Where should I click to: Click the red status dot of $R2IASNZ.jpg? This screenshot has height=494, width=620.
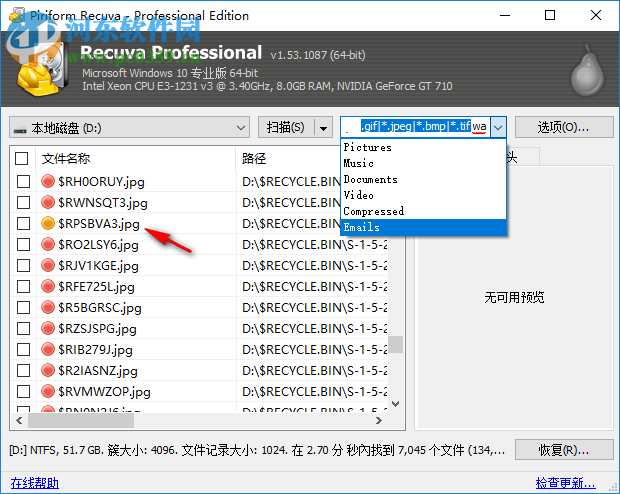point(48,370)
